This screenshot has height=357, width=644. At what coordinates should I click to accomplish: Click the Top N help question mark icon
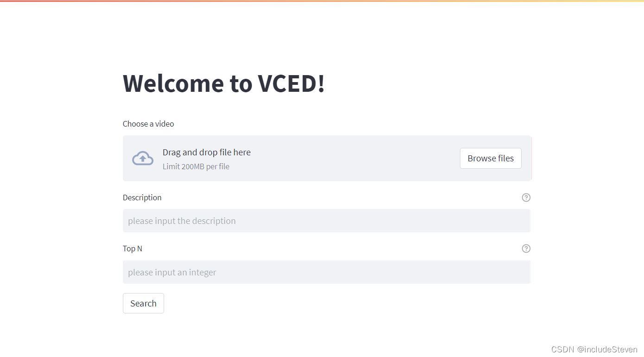click(526, 249)
